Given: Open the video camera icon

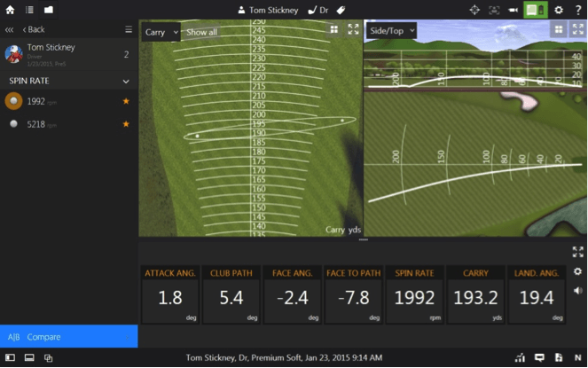Looking at the screenshot, I should pyautogui.click(x=513, y=10).
